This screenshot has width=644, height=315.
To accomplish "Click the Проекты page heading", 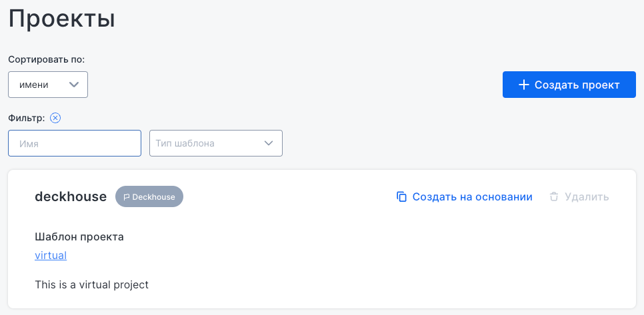I will tap(61, 19).
